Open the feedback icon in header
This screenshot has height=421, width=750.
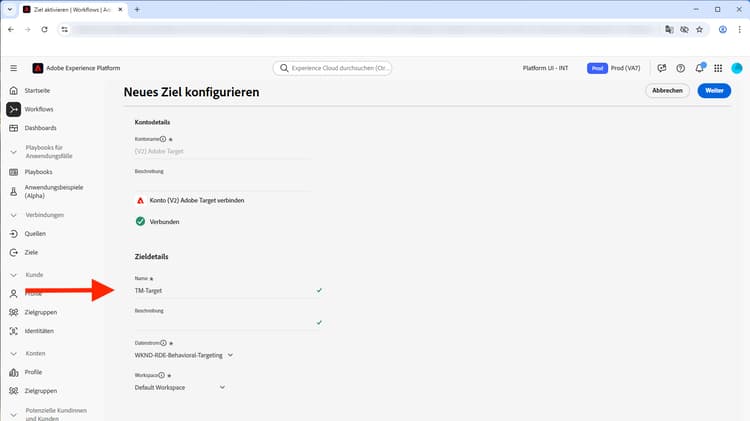click(x=662, y=68)
